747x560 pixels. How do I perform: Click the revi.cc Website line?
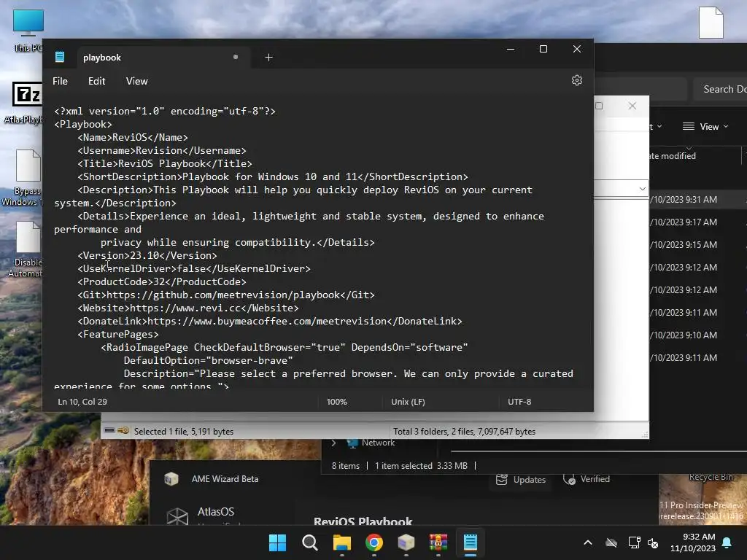tap(188, 308)
